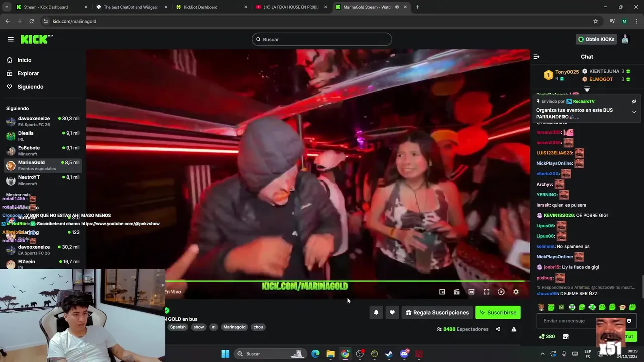Click the Marinagold tag
Screen dimensions: 644x362
234,327
